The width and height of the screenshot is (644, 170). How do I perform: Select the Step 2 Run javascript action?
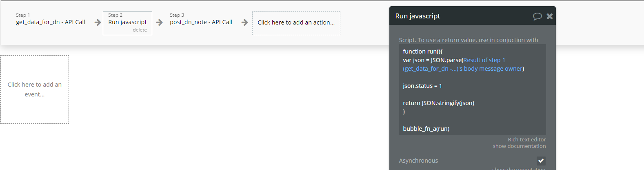[127, 22]
